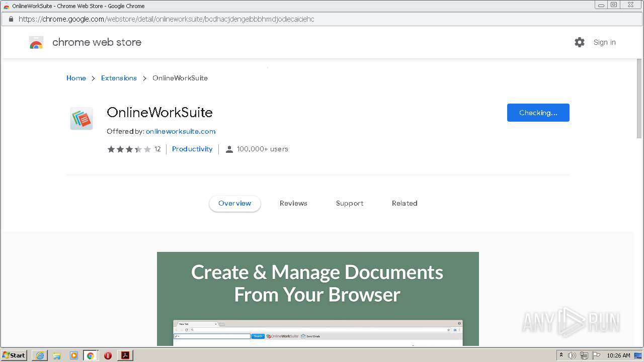Open the Productivity category link

click(192, 149)
